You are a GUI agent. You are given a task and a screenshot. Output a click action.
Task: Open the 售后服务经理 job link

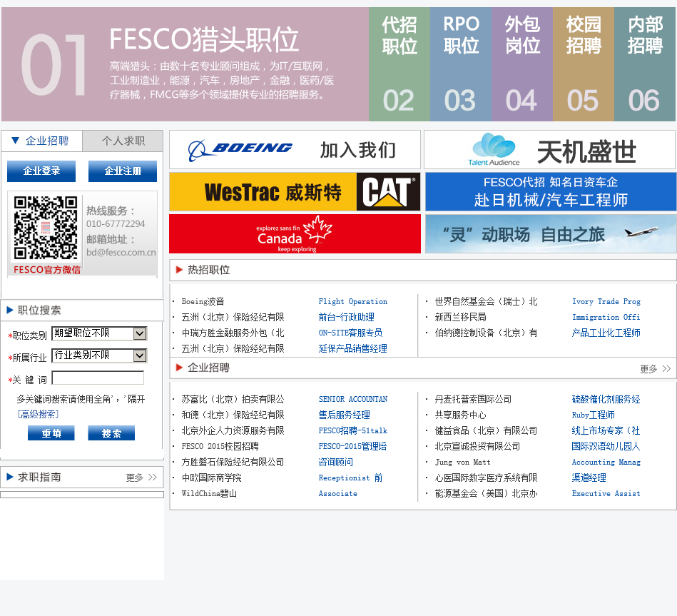pyautogui.click(x=344, y=415)
